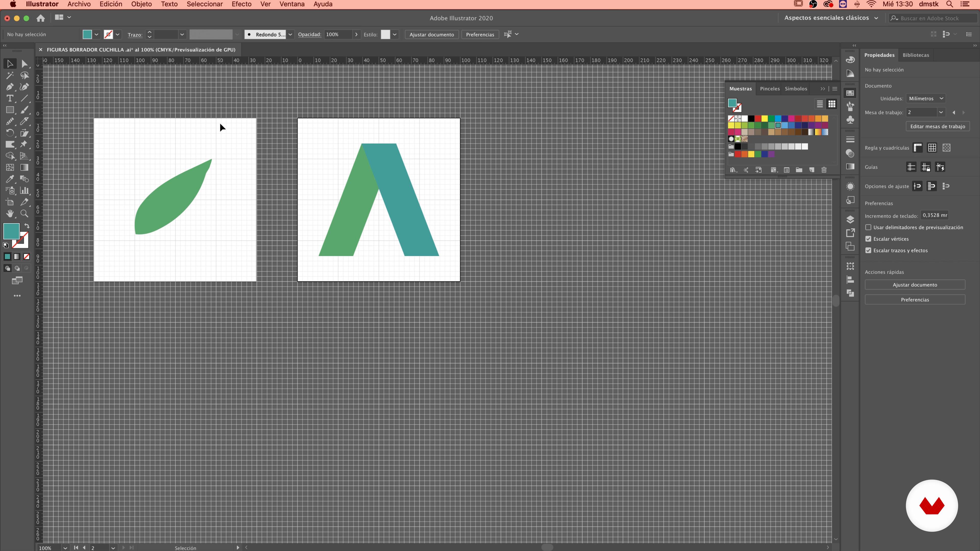Image resolution: width=980 pixels, height=551 pixels.
Task: Click toolbar Fill color swatch
Action: coord(11,231)
